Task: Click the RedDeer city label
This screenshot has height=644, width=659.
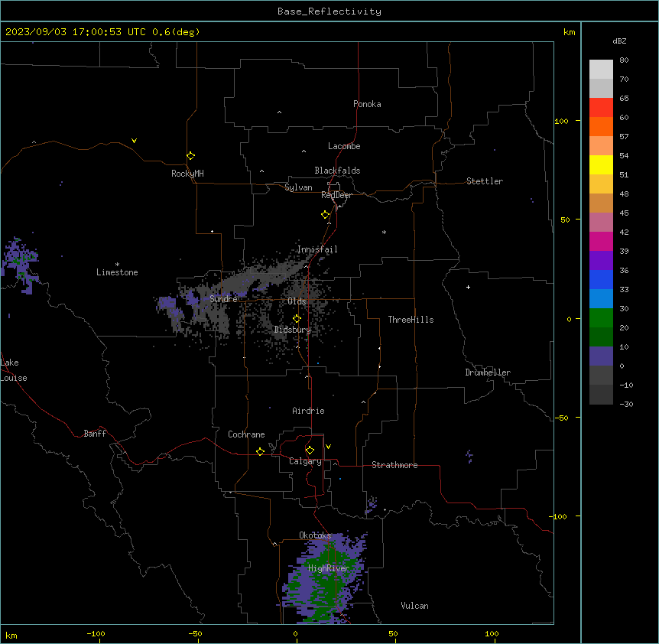Action: (x=336, y=195)
